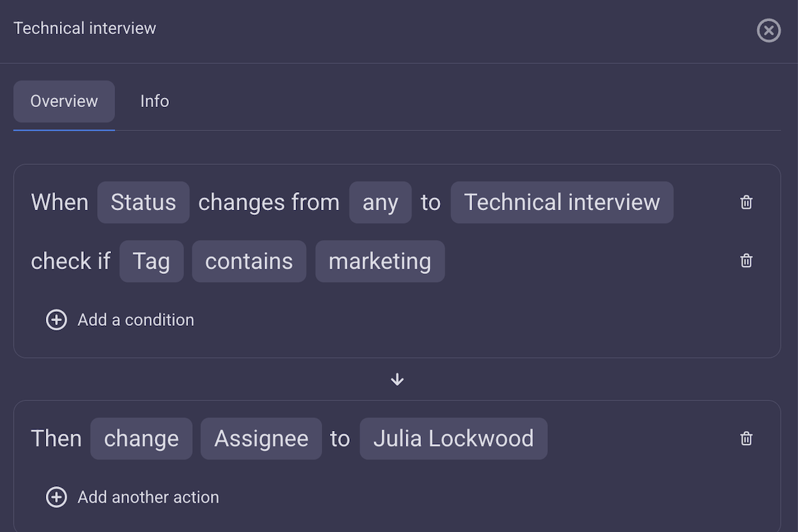Click the 'Technical interview' rule title
Screen dimensions: 798x532
84,28
